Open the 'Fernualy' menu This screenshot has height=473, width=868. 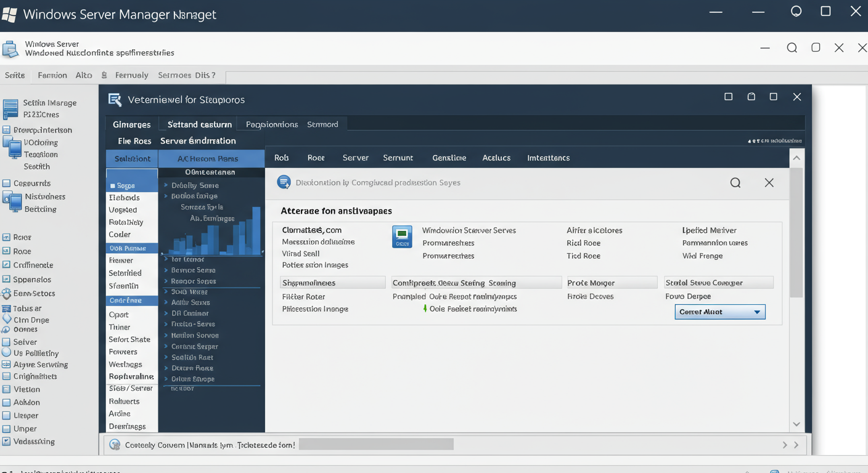pyautogui.click(x=131, y=75)
